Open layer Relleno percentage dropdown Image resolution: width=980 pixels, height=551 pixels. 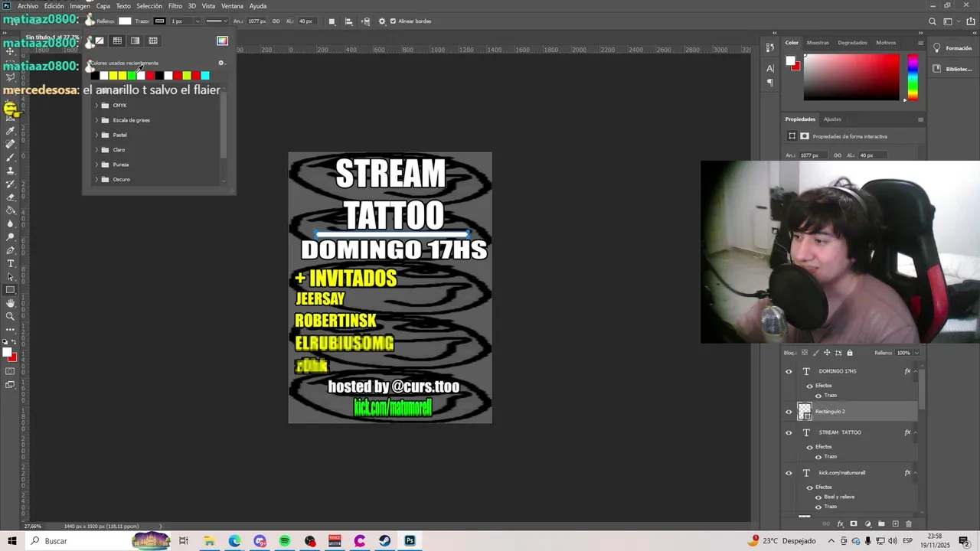click(916, 353)
